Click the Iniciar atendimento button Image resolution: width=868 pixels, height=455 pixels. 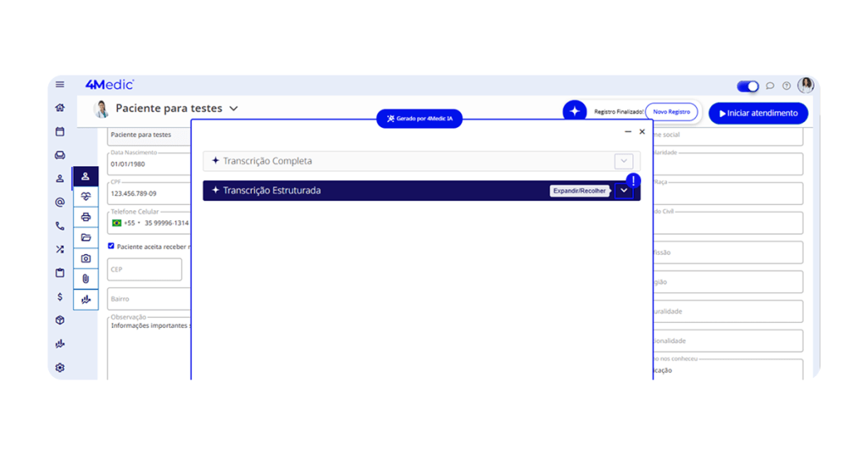pyautogui.click(x=759, y=113)
